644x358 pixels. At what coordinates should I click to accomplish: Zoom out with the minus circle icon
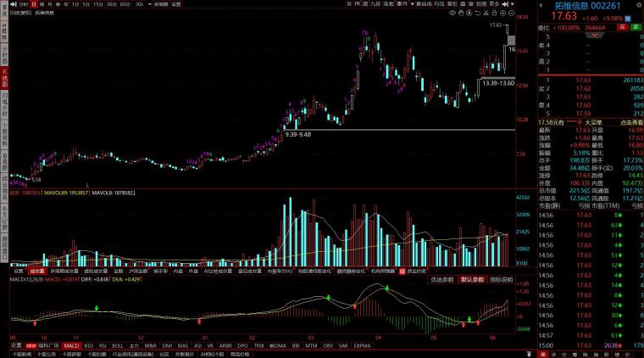coord(511,14)
